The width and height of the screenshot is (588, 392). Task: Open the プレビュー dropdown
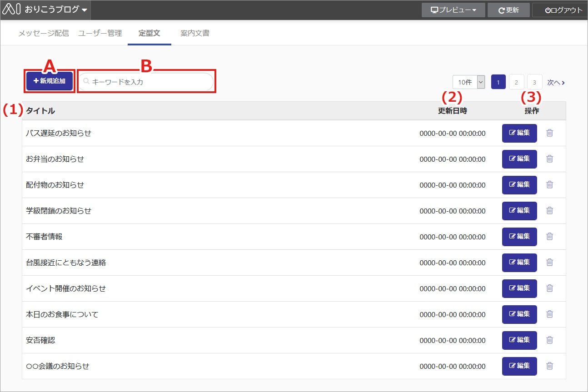pyautogui.click(x=453, y=10)
